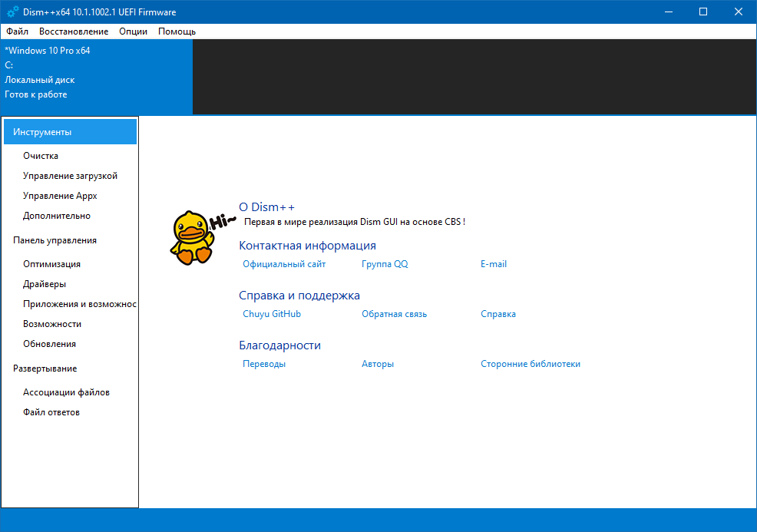
Task: Select Оптимизация under Панель управления
Action: (51, 264)
